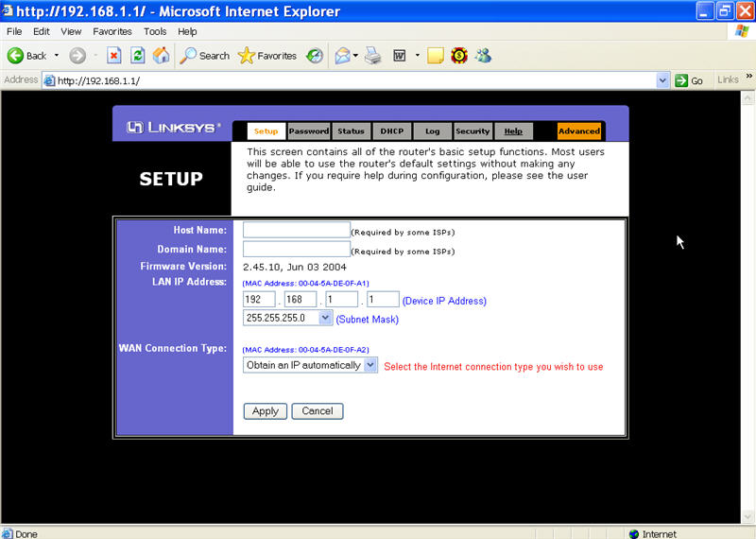
Task: Switch to the Status tab
Action: (x=351, y=130)
